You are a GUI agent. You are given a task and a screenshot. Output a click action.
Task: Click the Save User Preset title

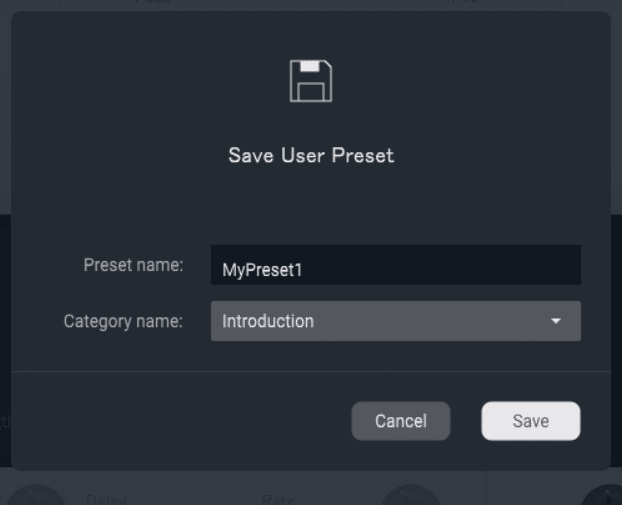tap(311, 155)
